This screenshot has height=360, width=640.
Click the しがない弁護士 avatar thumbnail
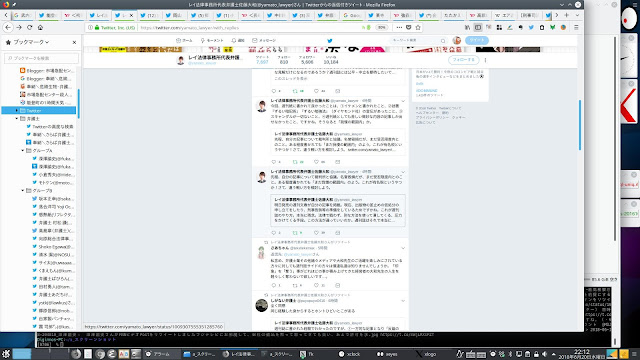pos(262,305)
